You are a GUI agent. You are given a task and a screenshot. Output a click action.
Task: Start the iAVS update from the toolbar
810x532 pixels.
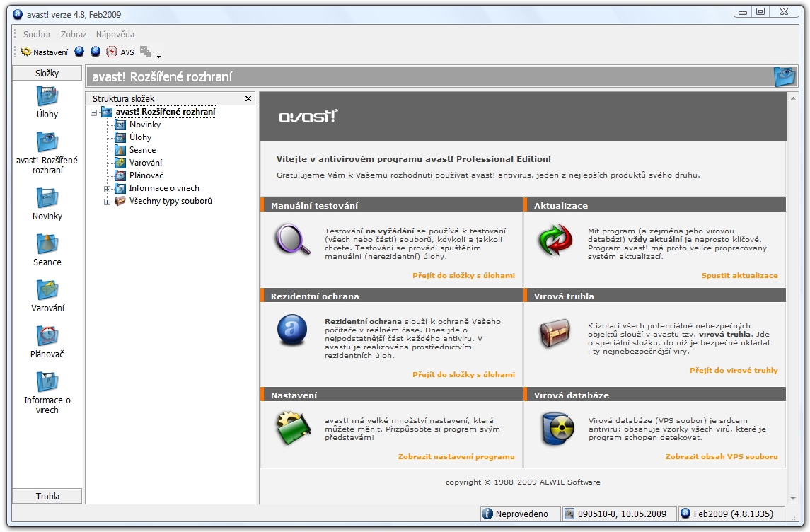120,52
